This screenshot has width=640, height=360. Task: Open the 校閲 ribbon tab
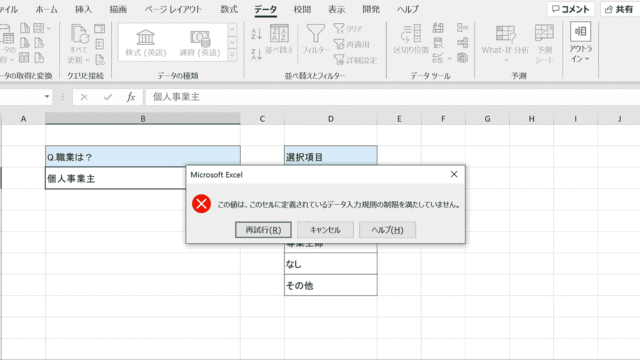point(302,9)
